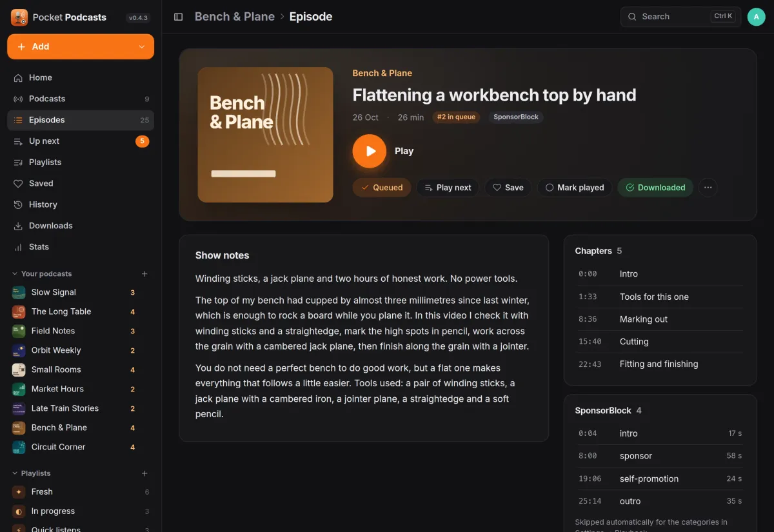The width and height of the screenshot is (774, 532).
Task: Open the user avatar menu
Action: click(756, 17)
